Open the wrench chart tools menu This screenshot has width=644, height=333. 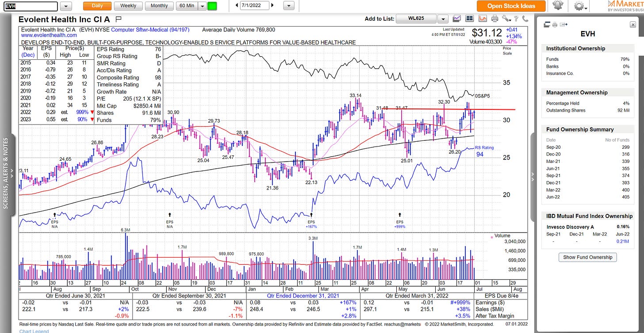506,19
